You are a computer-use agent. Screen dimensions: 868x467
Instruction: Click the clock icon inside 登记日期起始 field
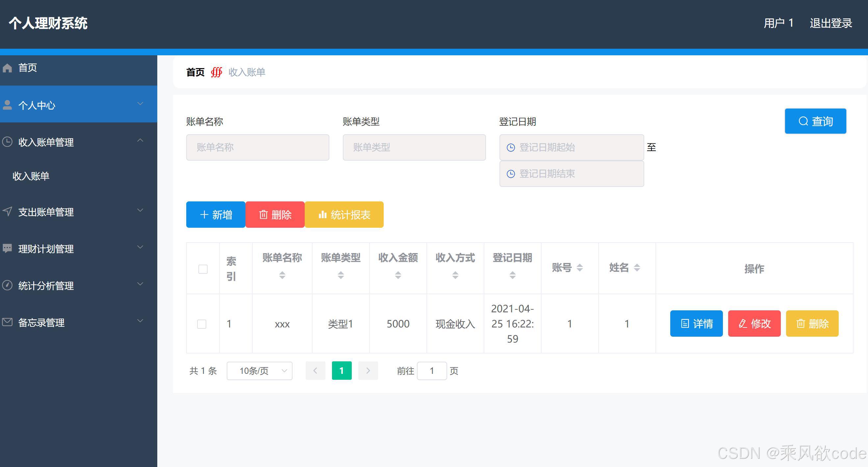pos(511,147)
